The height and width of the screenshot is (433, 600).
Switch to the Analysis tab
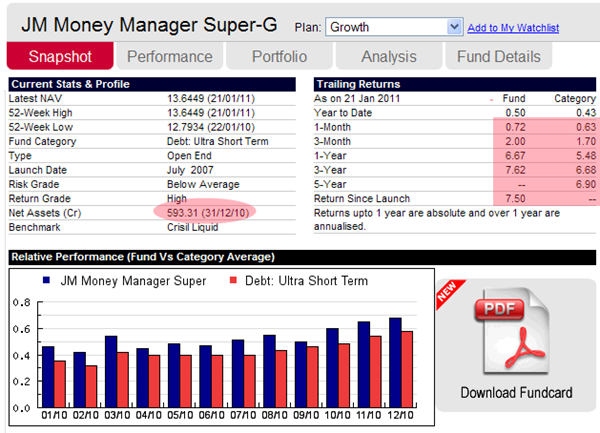coord(389,56)
